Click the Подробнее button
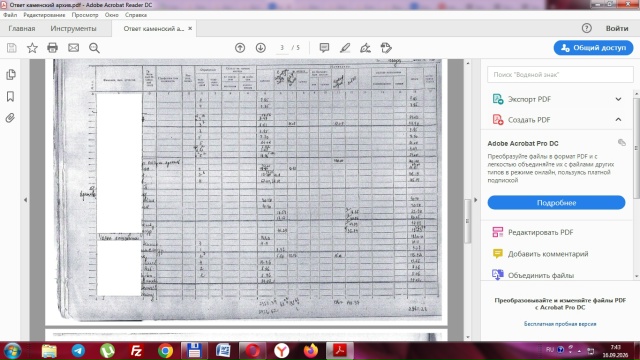This screenshot has height=360, width=640. point(556,203)
